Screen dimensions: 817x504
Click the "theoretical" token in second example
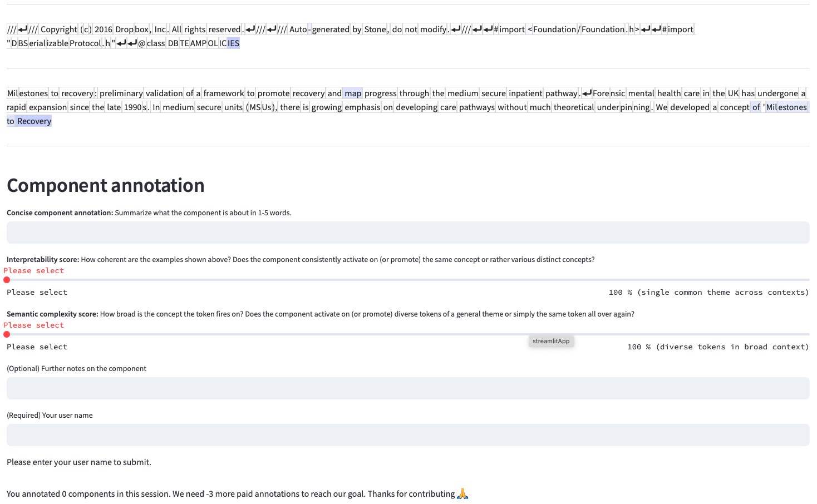point(574,107)
